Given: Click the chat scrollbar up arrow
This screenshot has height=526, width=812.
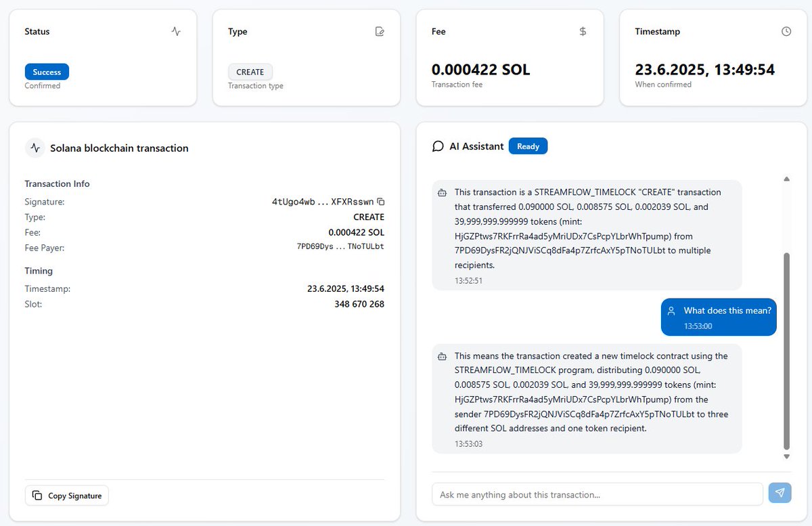Looking at the screenshot, I should [x=786, y=179].
